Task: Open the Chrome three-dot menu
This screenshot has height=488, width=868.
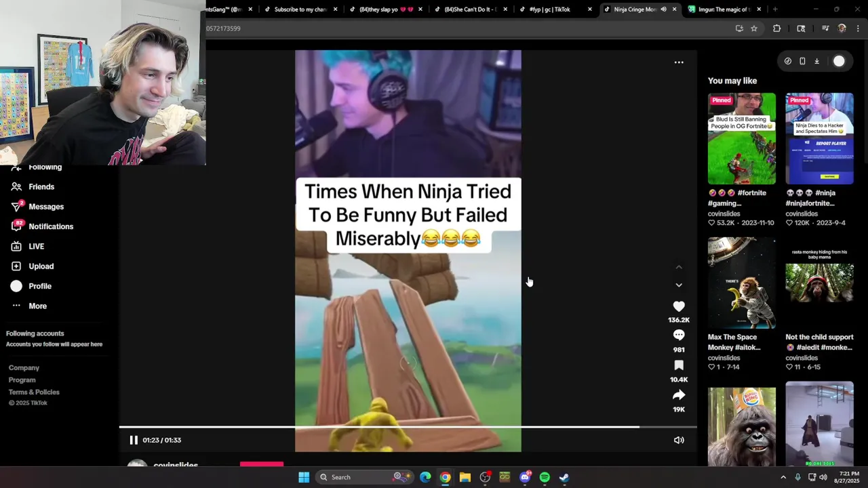Action: 859,28
